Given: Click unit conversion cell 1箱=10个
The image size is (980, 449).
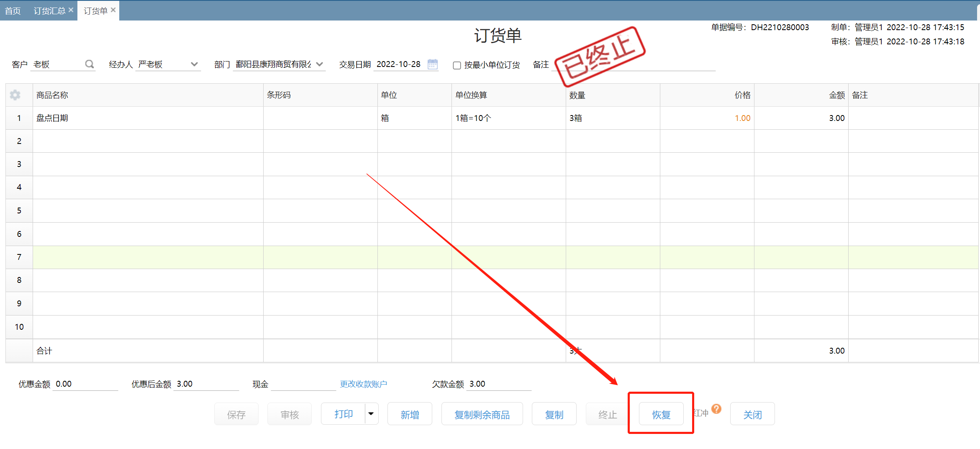Looking at the screenshot, I should pyautogui.click(x=509, y=118).
